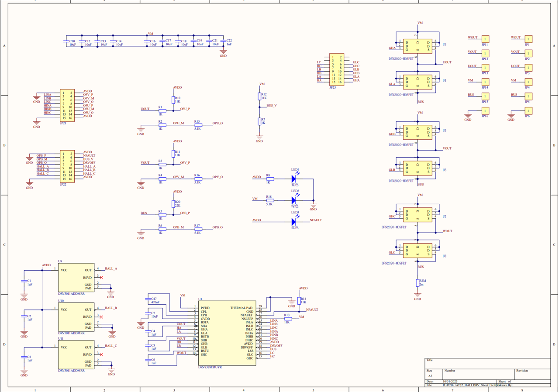Select the JP16 GND test point

[485, 111]
